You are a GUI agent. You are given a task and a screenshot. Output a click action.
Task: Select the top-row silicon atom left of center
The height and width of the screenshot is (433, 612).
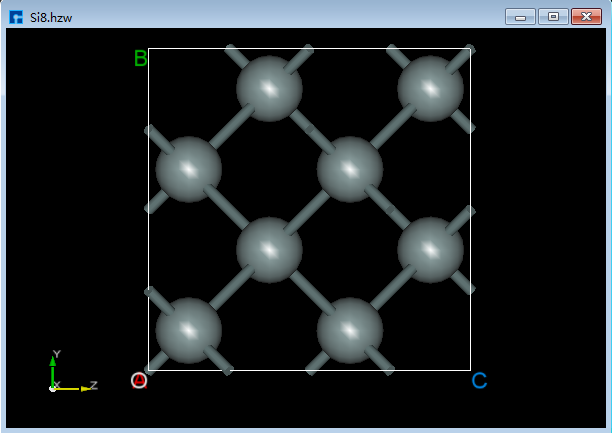pyautogui.click(x=269, y=88)
